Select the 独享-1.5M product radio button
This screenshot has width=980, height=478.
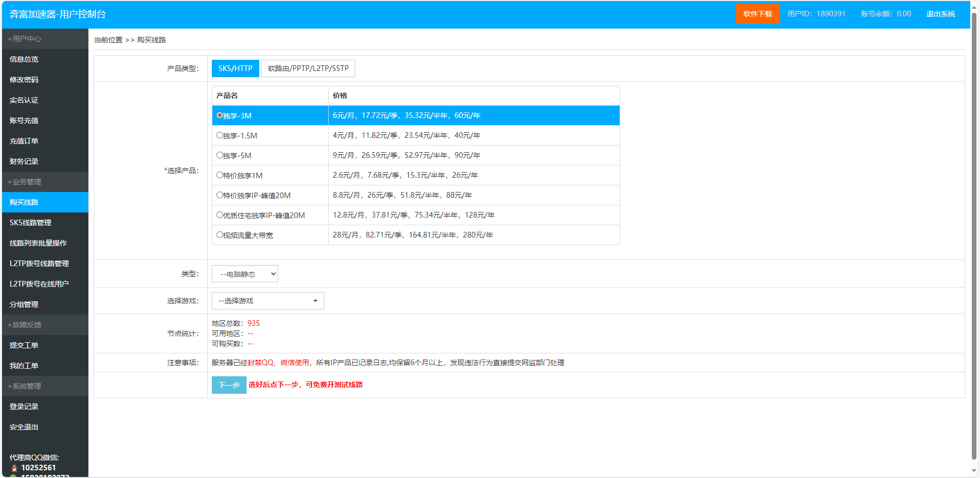click(x=219, y=135)
